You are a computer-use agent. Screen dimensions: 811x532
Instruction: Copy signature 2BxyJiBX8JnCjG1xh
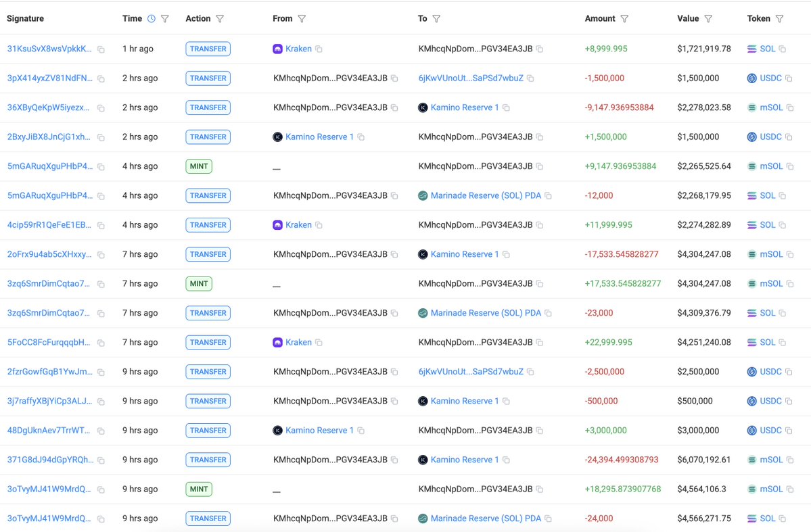(x=101, y=137)
